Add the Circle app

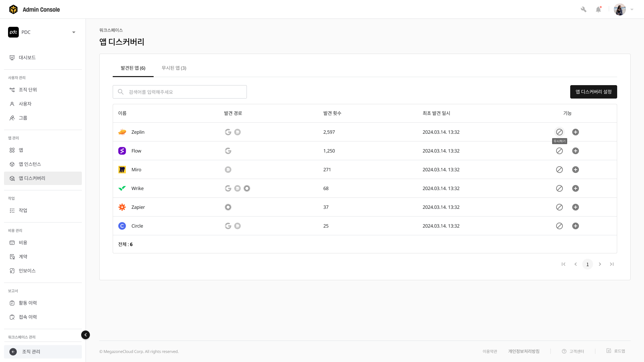click(575, 226)
